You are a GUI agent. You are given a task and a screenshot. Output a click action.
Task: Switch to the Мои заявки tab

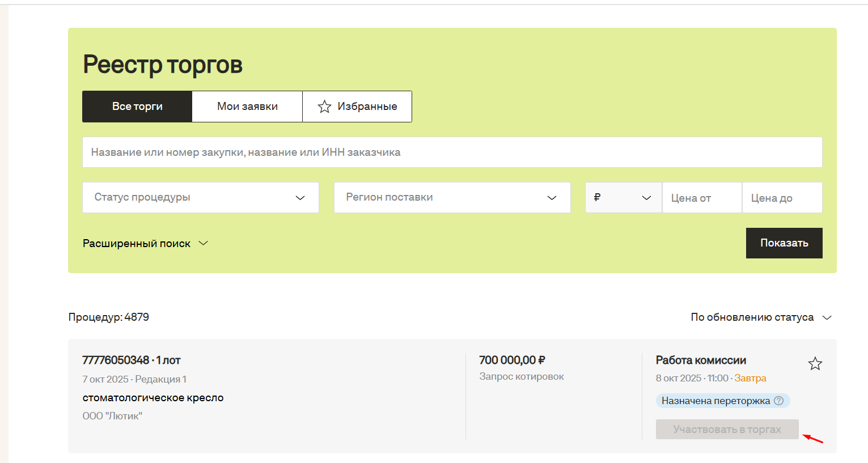[247, 107]
